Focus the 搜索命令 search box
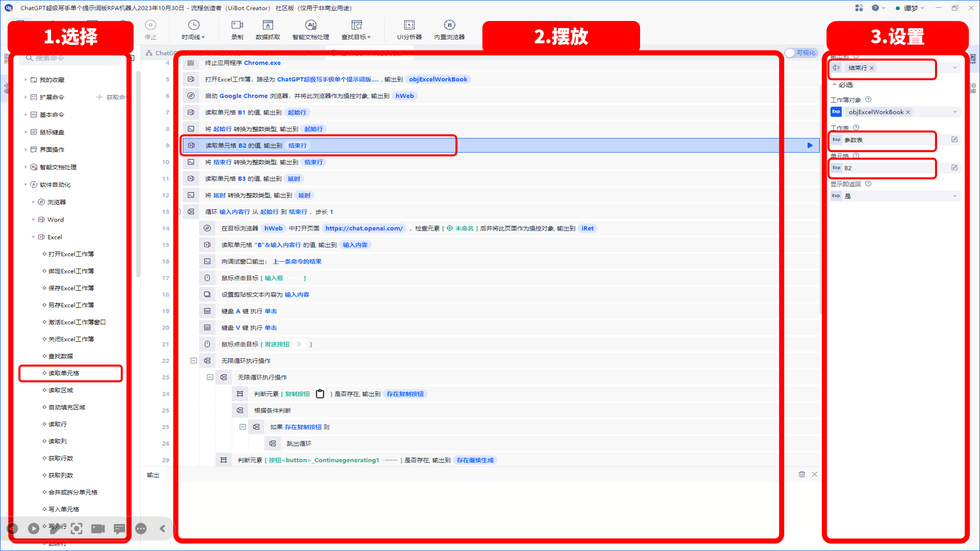The width and height of the screenshot is (980, 551). coord(70,59)
